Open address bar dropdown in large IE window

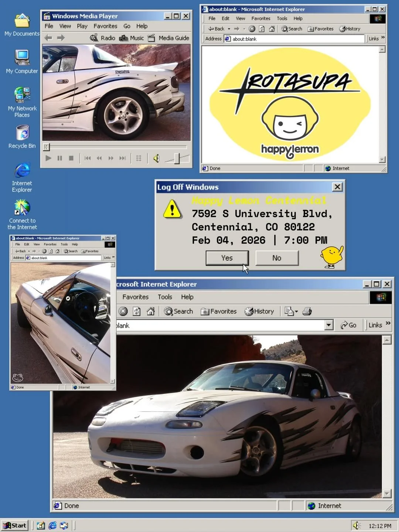point(329,325)
